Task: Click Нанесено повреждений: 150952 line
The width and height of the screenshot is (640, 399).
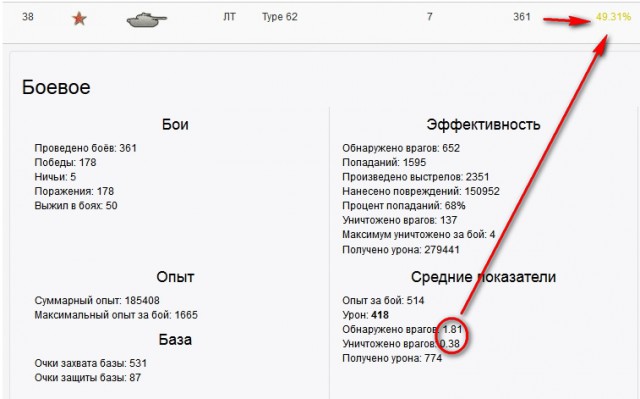Action: (x=421, y=191)
